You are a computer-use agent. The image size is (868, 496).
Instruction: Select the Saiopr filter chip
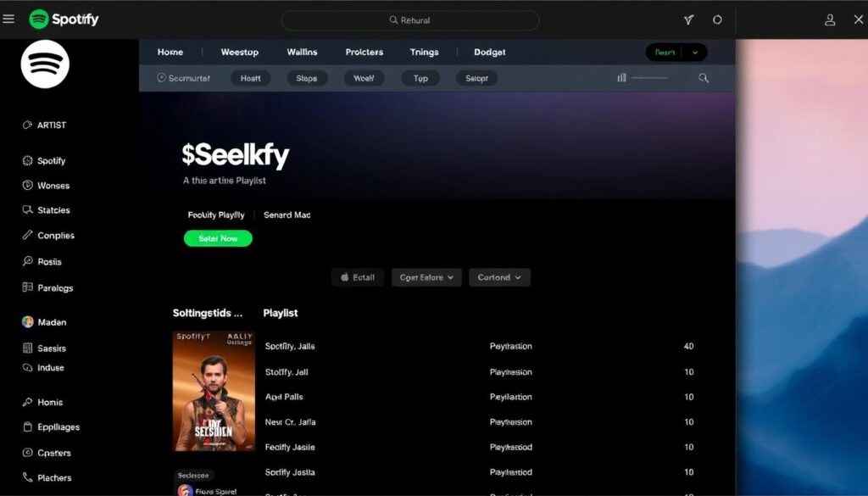click(476, 78)
